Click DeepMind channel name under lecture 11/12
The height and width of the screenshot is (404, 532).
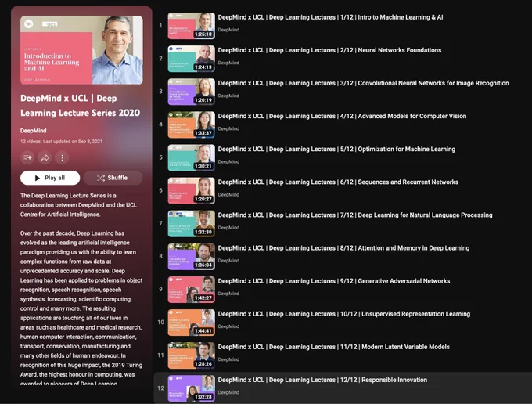pos(228,359)
